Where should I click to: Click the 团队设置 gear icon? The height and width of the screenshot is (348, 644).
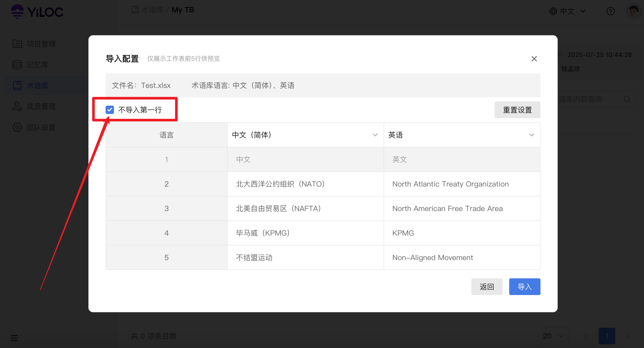tap(17, 127)
